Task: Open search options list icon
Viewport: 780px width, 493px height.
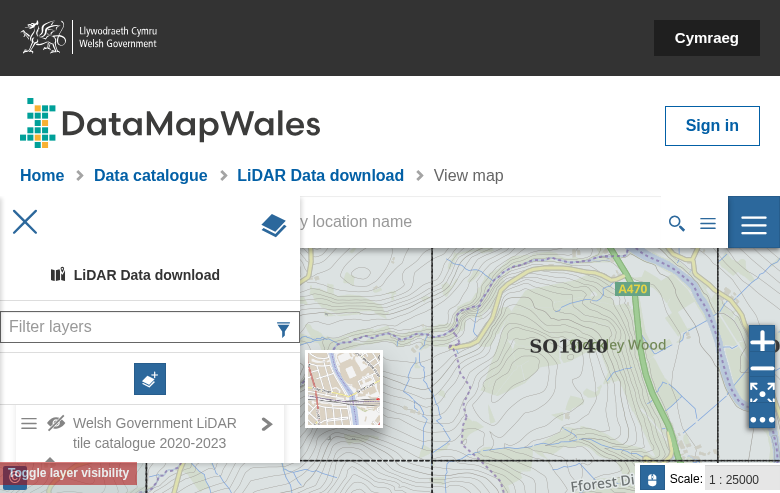Action: coord(708,223)
